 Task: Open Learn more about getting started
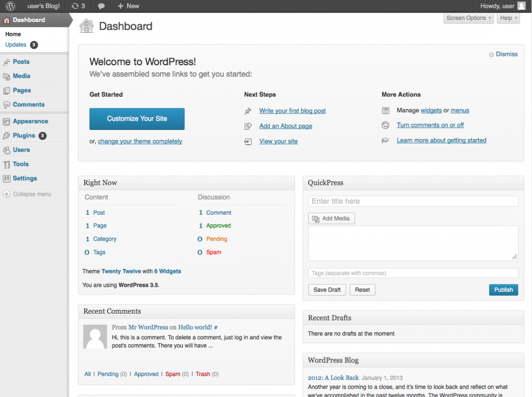pyautogui.click(x=441, y=140)
